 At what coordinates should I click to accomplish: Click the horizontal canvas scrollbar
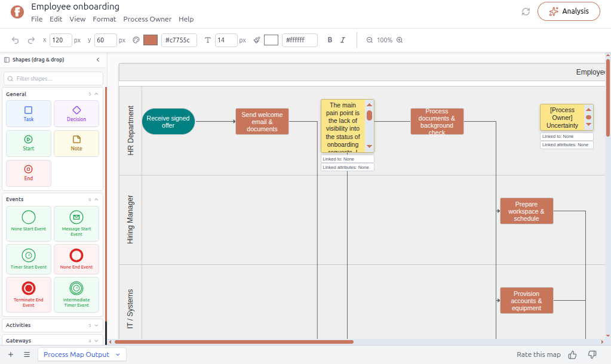(234, 342)
